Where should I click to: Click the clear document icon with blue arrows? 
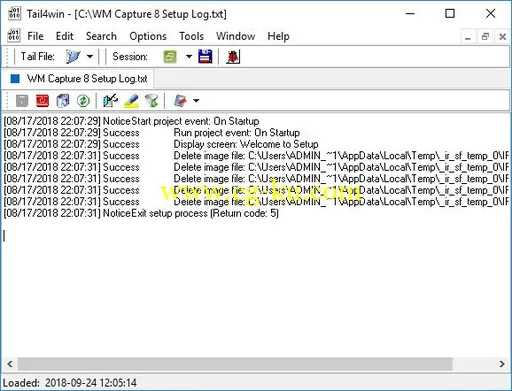[x=63, y=101]
